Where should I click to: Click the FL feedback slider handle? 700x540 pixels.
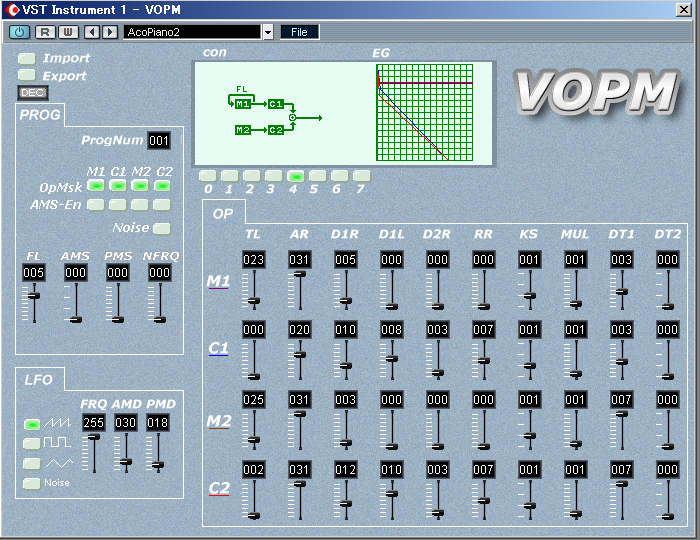[x=34, y=295]
